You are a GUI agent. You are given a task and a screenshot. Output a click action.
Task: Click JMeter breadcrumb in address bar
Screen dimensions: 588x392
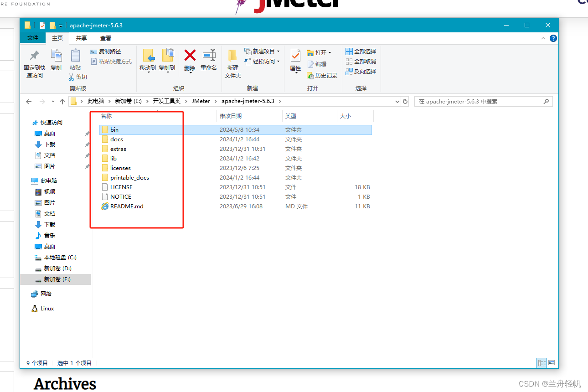tap(201, 101)
